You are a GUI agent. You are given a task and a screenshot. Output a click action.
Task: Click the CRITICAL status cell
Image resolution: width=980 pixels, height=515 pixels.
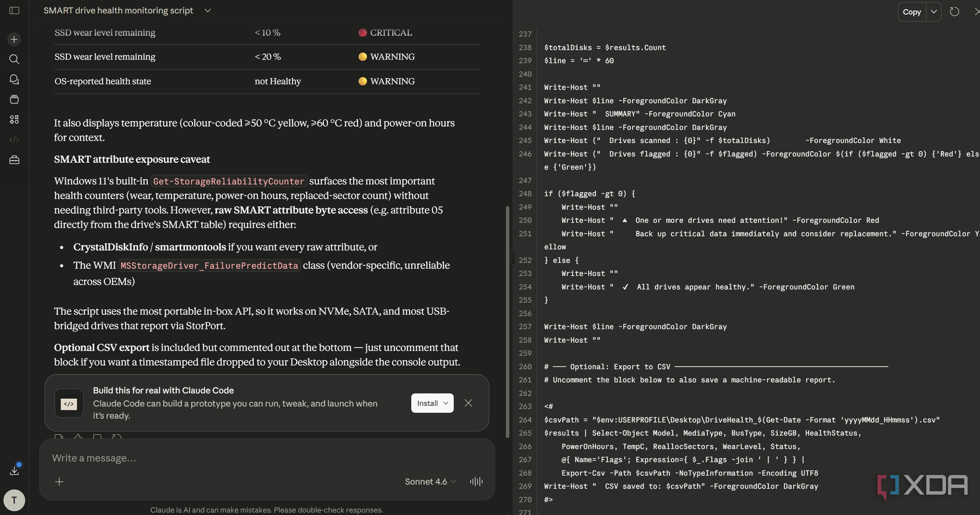click(385, 33)
